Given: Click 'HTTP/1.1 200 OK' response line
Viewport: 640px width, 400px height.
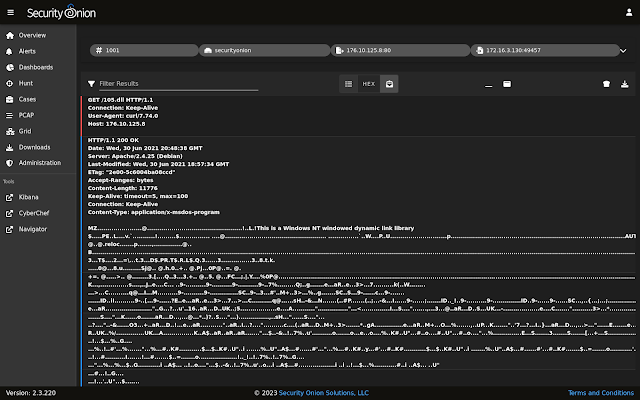Looking at the screenshot, I should (x=113, y=140).
